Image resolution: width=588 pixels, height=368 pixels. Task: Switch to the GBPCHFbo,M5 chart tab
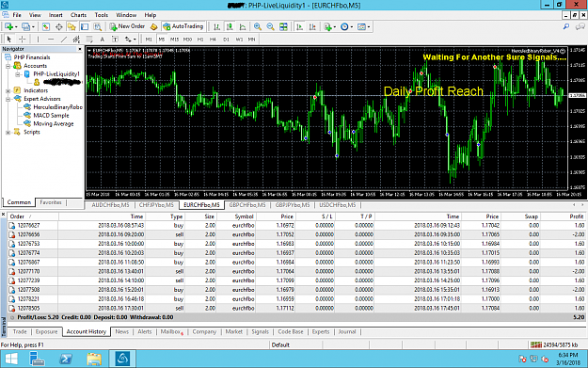[x=247, y=205]
